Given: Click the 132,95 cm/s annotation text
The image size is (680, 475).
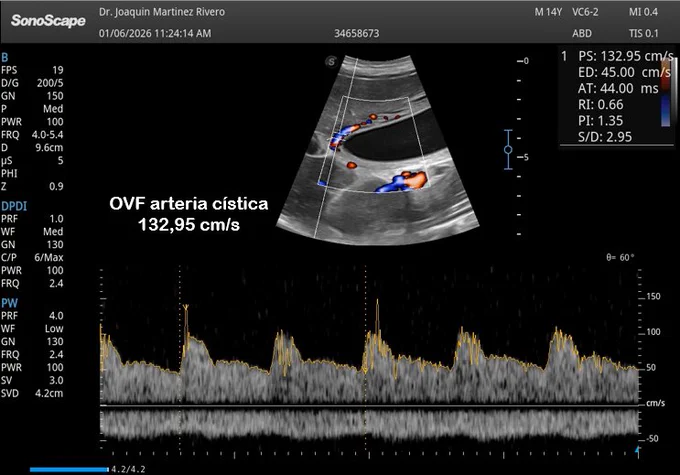Looking at the screenshot, I should pyautogui.click(x=189, y=225).
